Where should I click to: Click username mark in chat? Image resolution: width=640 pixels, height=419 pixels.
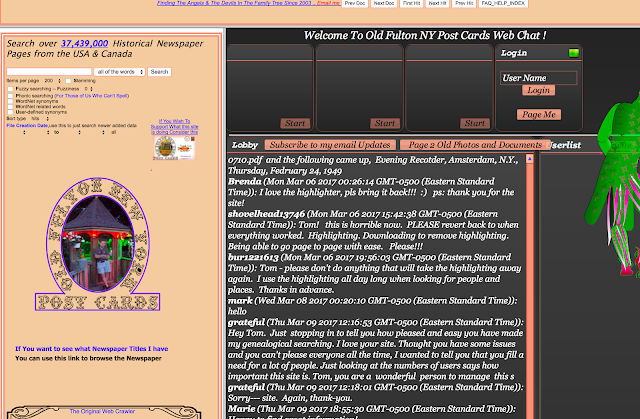pyautogui.click(x=240, y=301)
